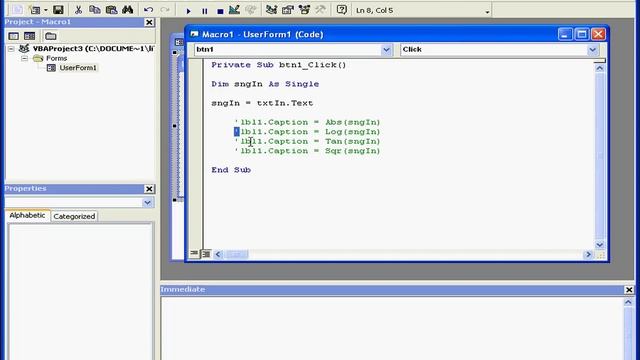This screenshot has width=640, height=360.
Task: Open the Properties Window toolbar icon
Action: (x=288, y=9)
